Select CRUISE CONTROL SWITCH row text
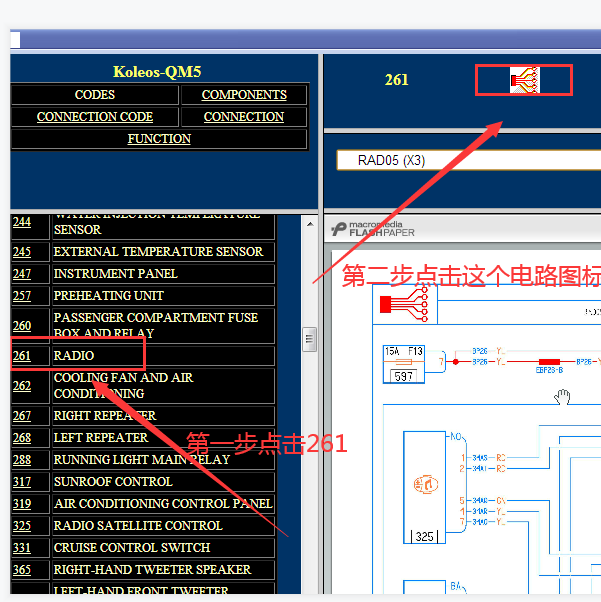The width and height of the screenshot is (601, 602). coord(132,547)
